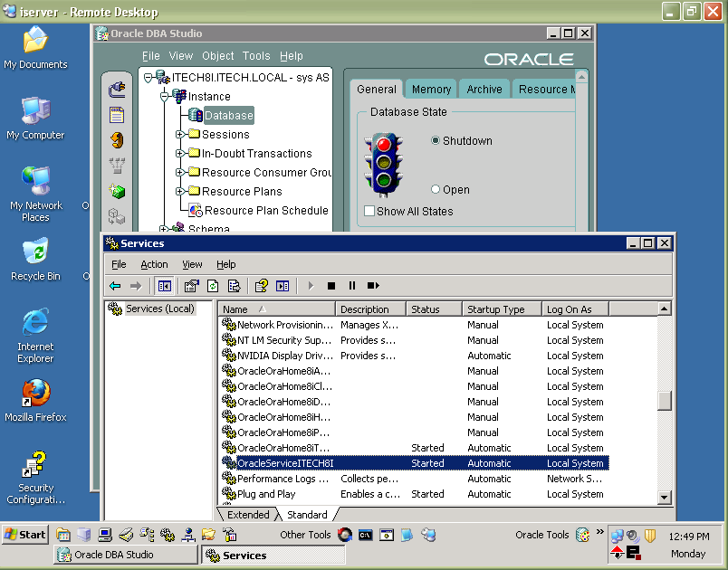Click the Stop Service toolbar button
This screenshot has height=570, width=728.
(x=331, y=286)
